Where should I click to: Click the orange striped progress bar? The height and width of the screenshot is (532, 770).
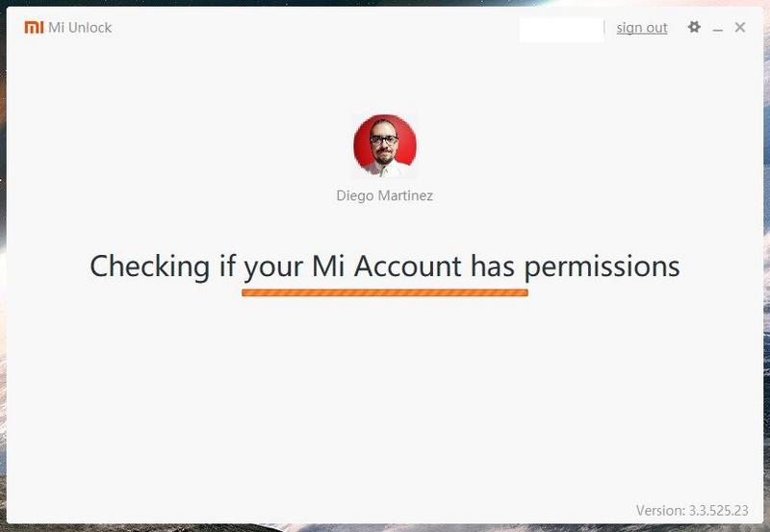pos(385,293)
